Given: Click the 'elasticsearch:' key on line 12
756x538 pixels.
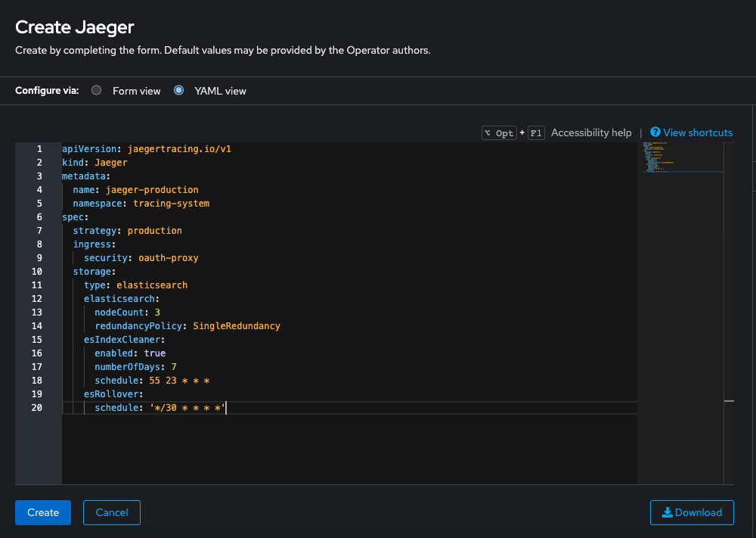Looking at the screenshot, I should 122,299.
